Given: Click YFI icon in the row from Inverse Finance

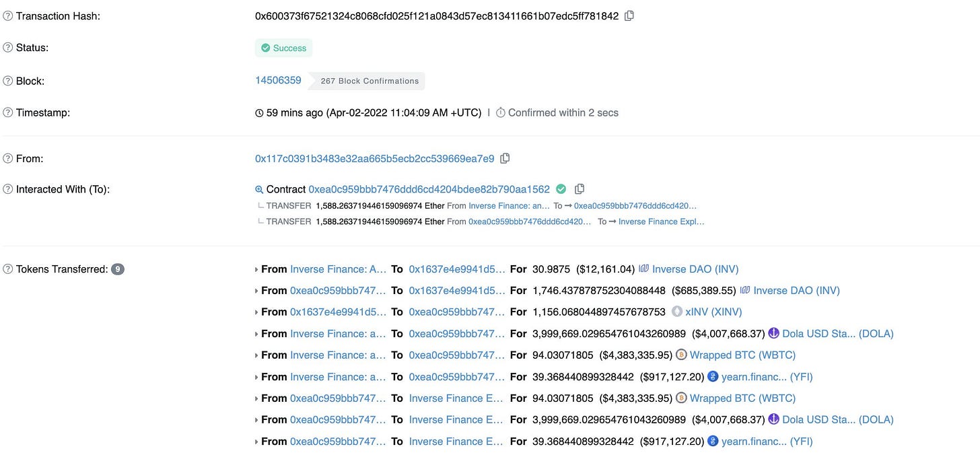Looking at the screenshot, I should (713, 376).
